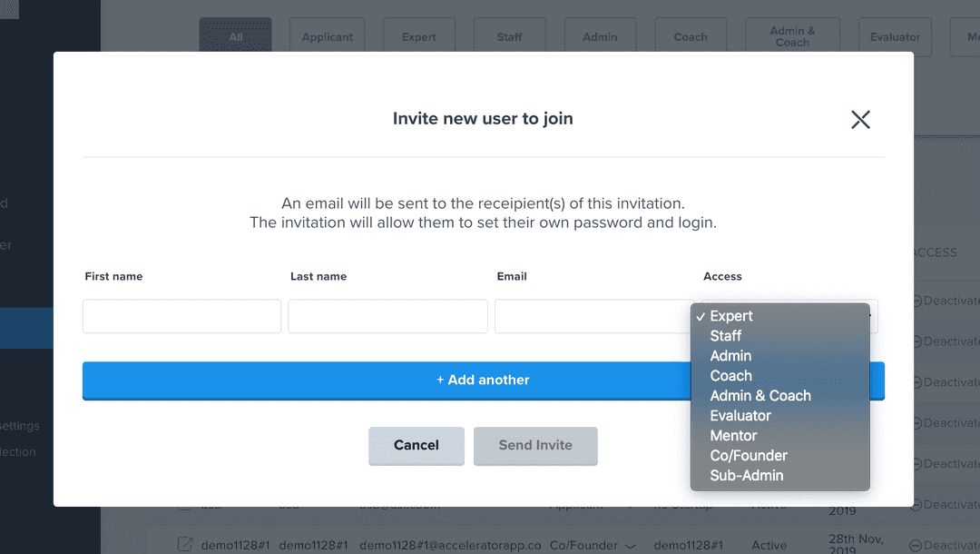Click the edit icon beside demo1128#1
980x554 pixels.
[185, 545]
